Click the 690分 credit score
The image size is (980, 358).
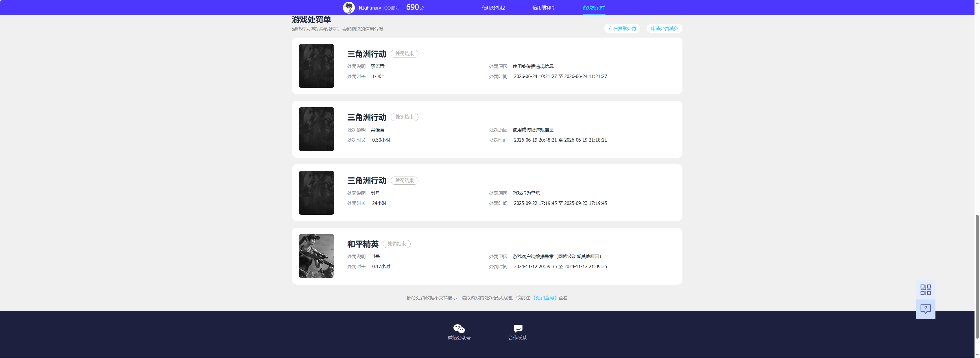click(x=415, y=7)
